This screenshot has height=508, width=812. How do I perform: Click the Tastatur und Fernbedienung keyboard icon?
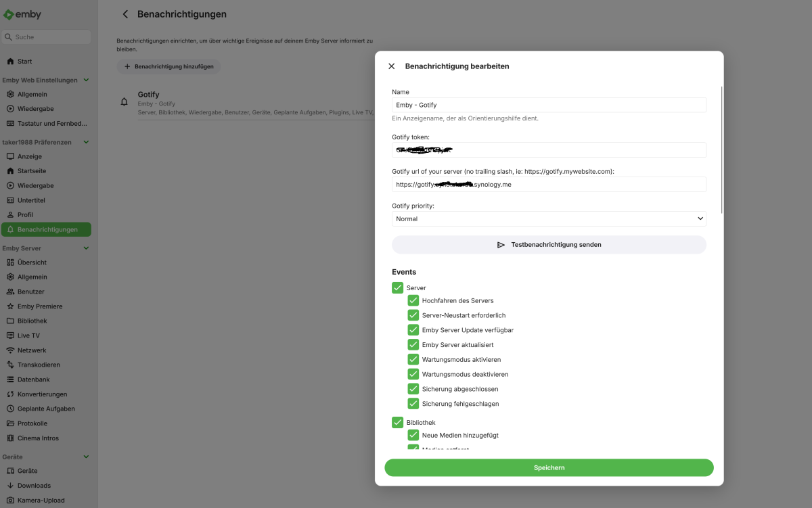(10, 124)
